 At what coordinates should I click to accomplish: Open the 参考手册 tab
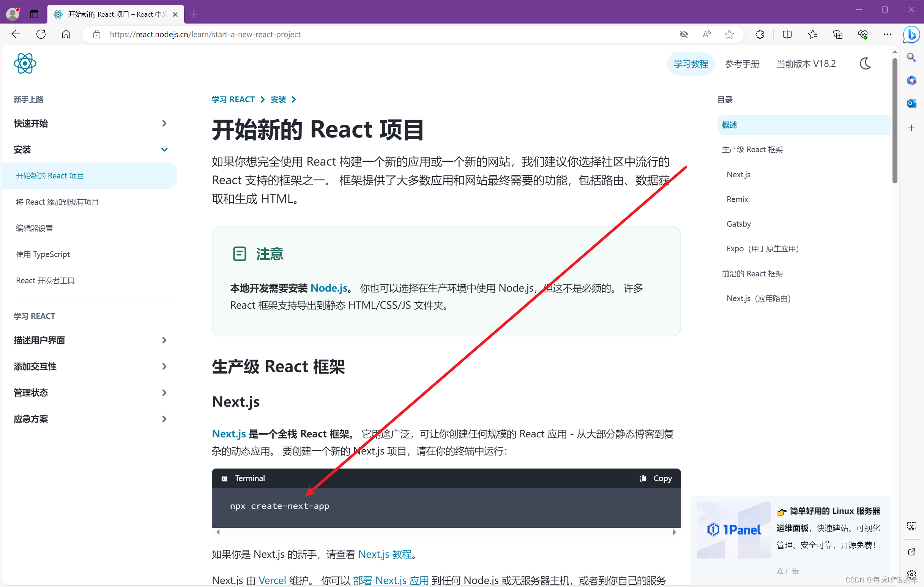click(742, 64)
